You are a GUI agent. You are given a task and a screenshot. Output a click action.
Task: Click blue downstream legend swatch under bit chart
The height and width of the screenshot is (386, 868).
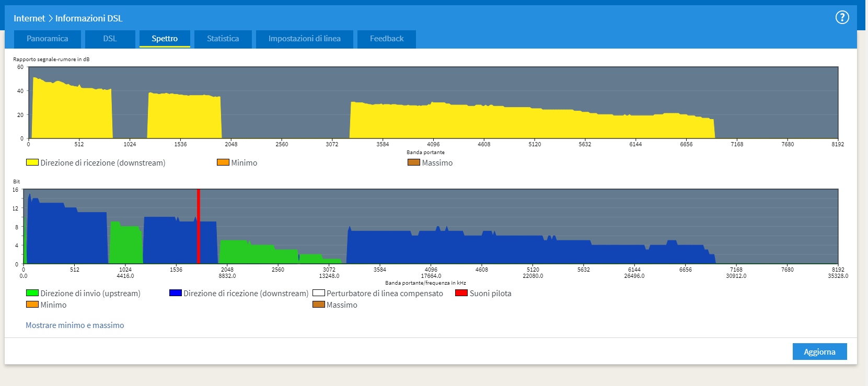point(176,293)
